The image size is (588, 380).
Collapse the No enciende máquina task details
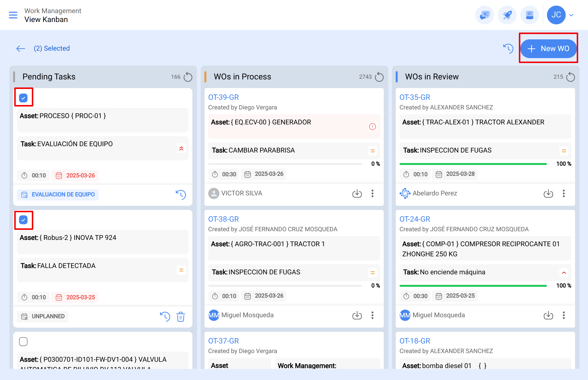pos(564,273)
